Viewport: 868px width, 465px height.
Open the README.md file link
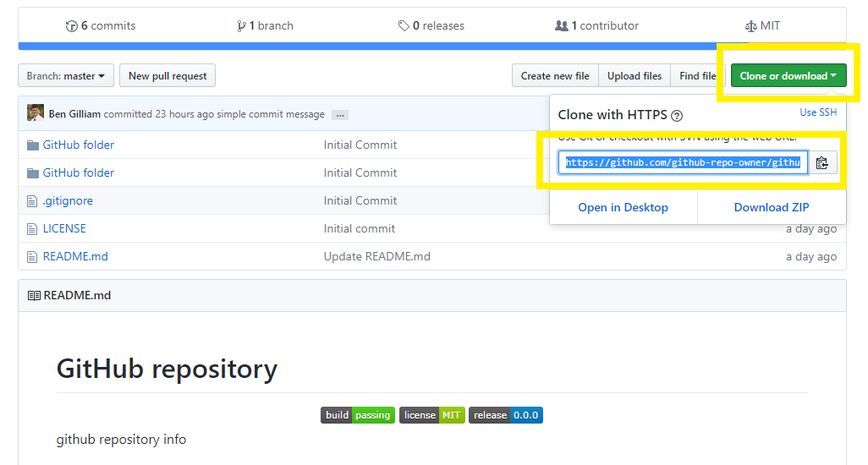pyautogui.click(x=75, y=256)
